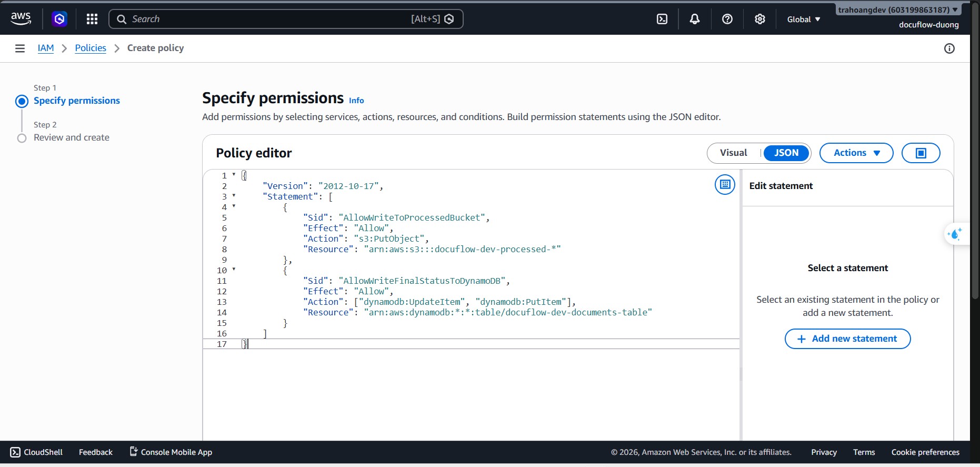980x467 pixels.
Task: Open console settings gear
Action: (x=760, y=19)
